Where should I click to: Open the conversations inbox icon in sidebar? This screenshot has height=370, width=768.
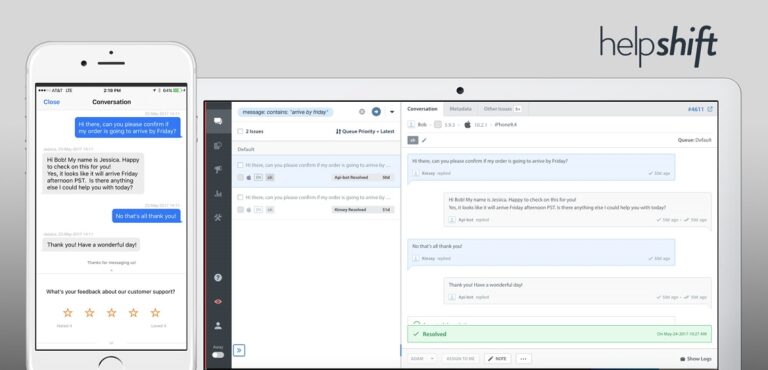pos(218,121)
